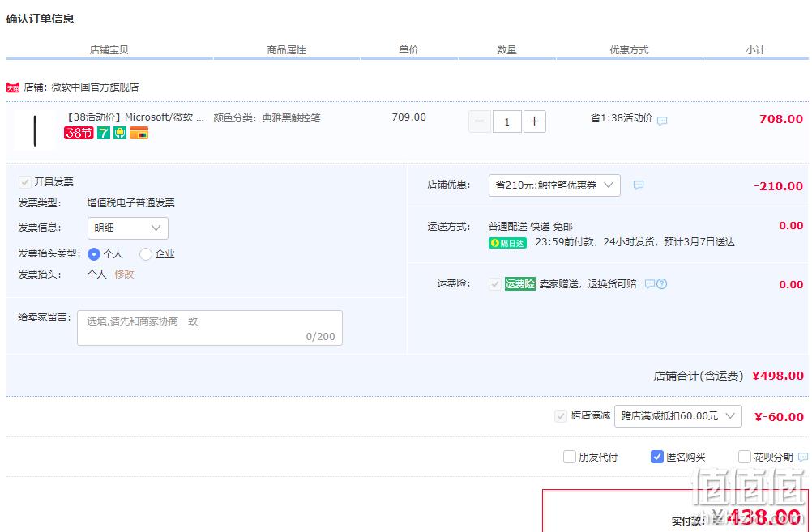Image resolution: width=812 pixels, height=532 pixels.
Task: Click the 修改 link for invoice title
Action: click(x=124, y=275)
